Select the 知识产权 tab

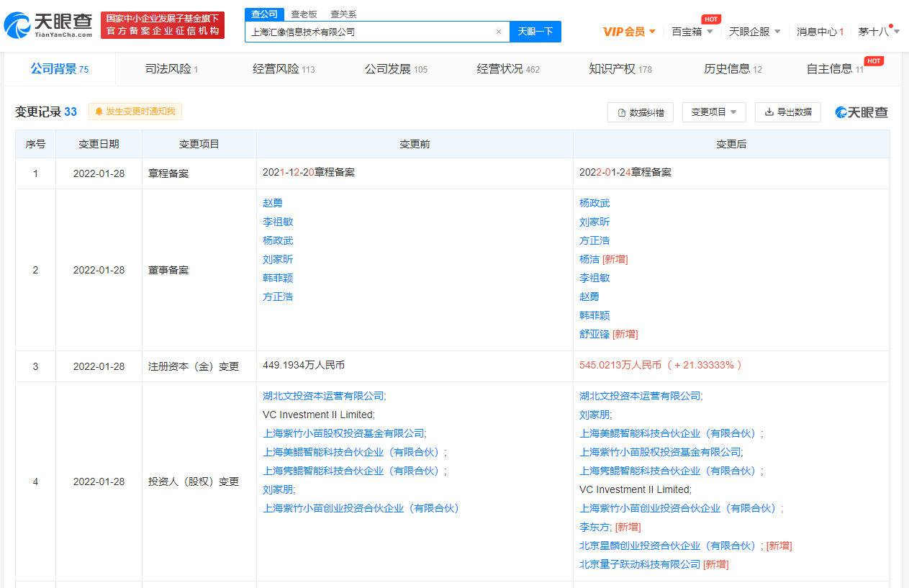point(620,69)
